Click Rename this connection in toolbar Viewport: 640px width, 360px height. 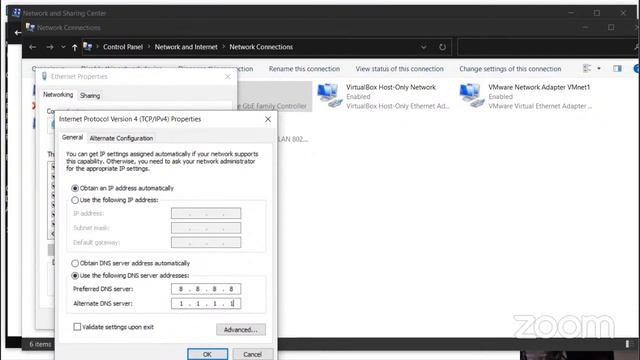point(304,69)
